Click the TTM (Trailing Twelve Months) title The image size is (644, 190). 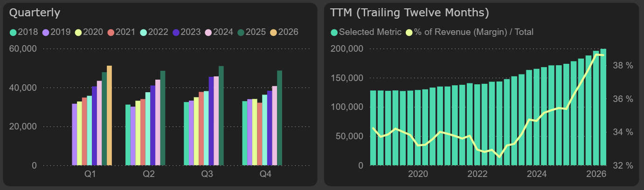click(x=409, y=13)
